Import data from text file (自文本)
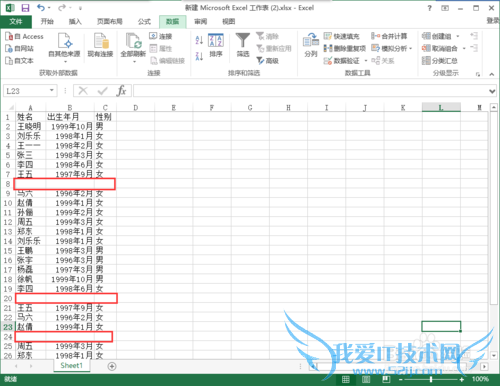 [x=19, y=61]
